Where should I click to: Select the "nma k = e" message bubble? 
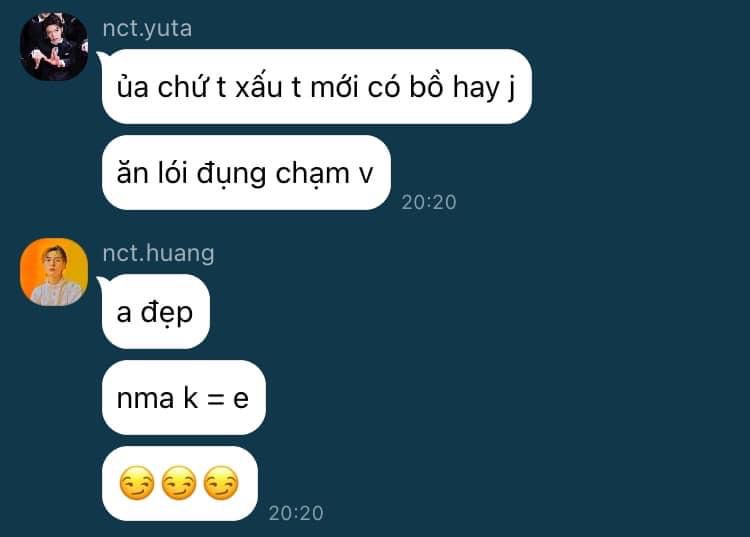coord(183,398)
